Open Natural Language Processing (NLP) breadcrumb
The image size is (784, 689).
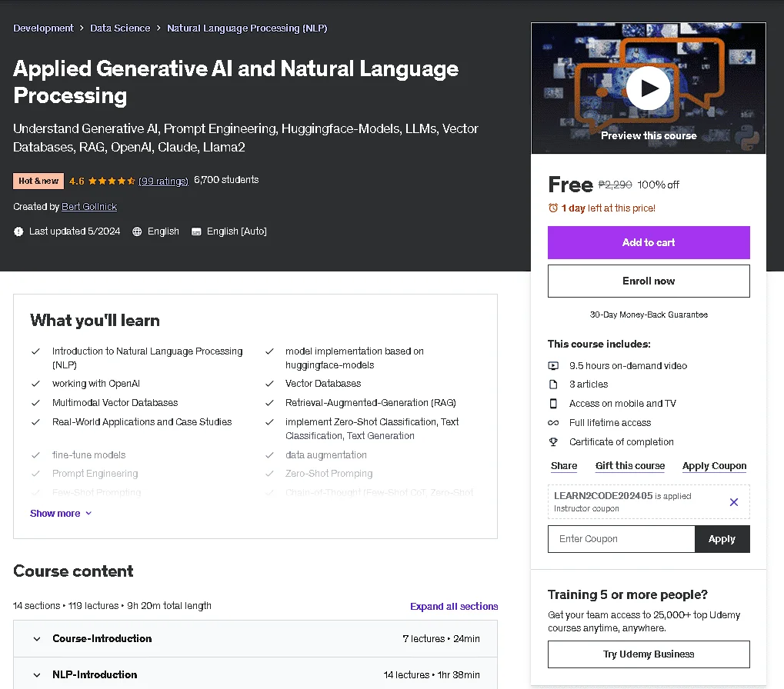pos(247,28)
